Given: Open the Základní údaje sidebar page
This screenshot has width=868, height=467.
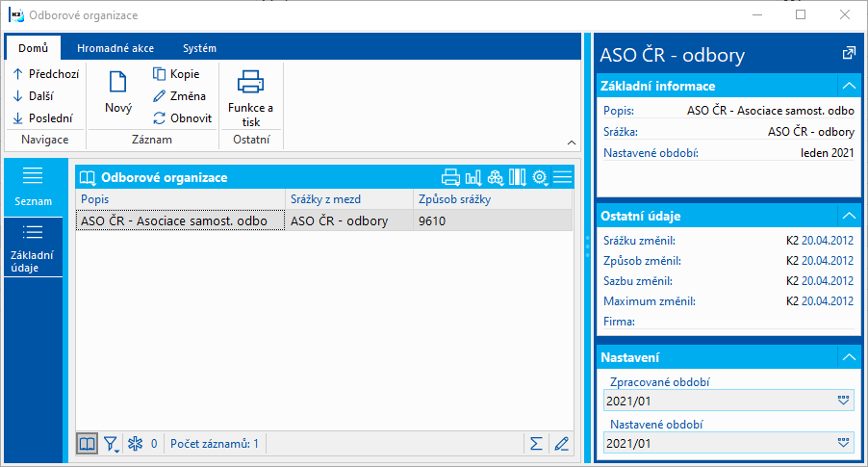Looking at the screenshot, I should pyautogui.click(x=34, y=248).
